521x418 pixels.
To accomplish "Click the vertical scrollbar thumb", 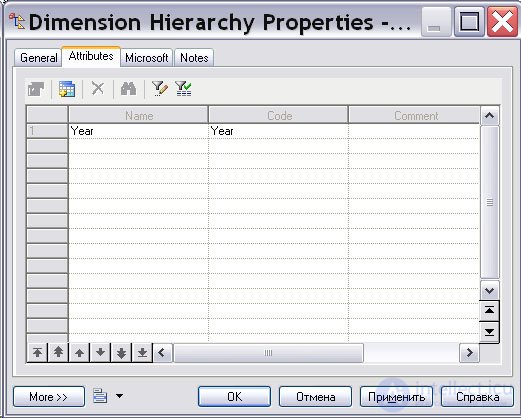I will tap(489, 202).
